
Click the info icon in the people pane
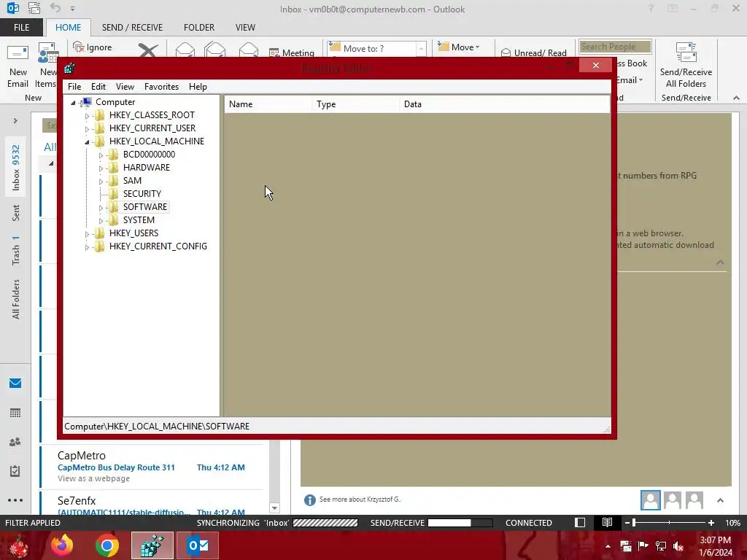point(309,499)
